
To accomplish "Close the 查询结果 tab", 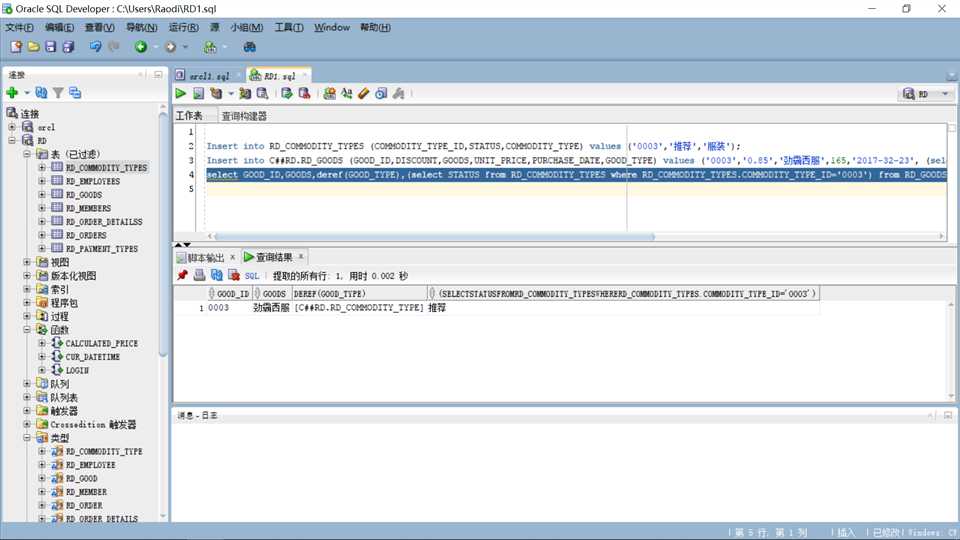I will (301, 257).
